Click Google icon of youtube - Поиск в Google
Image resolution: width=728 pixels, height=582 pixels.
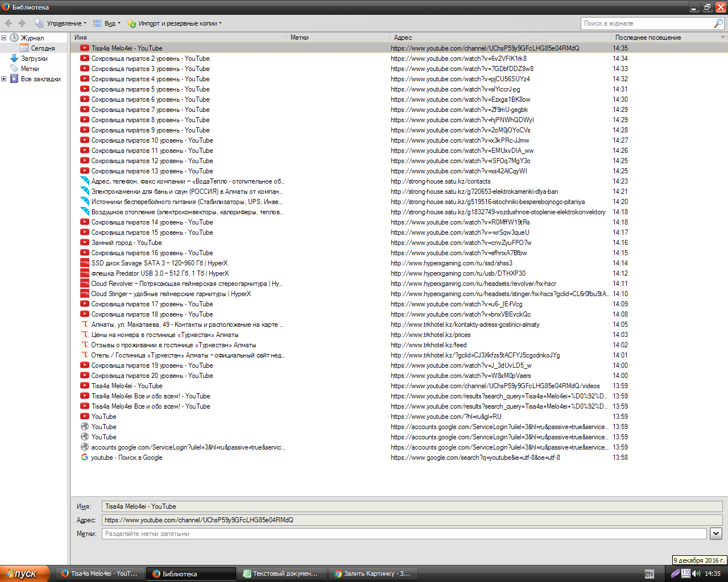(x=85, y=458)
